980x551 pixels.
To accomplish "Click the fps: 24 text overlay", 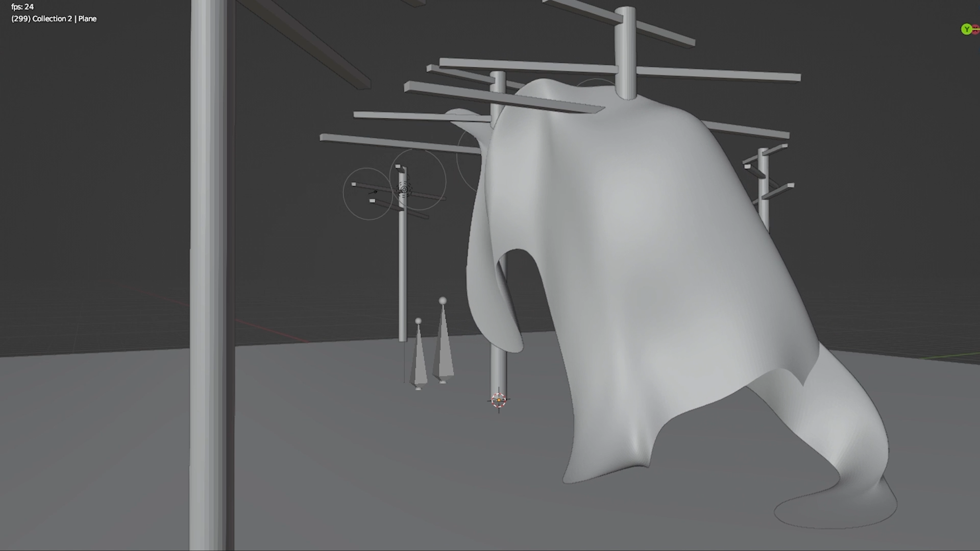I will coord(22,7).
